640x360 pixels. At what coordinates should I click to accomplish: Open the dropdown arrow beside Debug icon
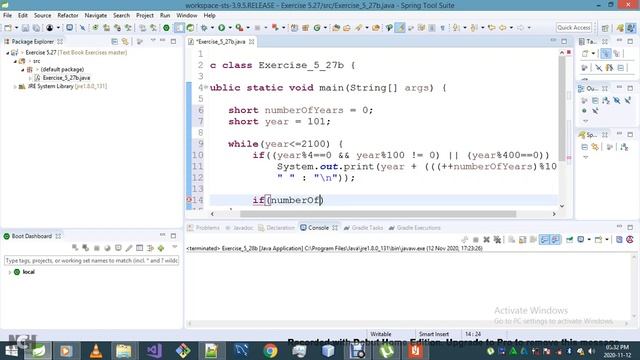(212, 28)
